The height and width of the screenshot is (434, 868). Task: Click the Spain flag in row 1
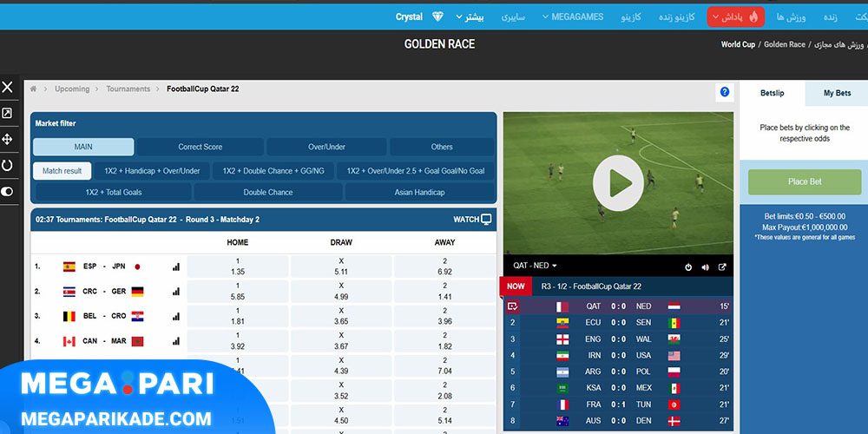69,266
